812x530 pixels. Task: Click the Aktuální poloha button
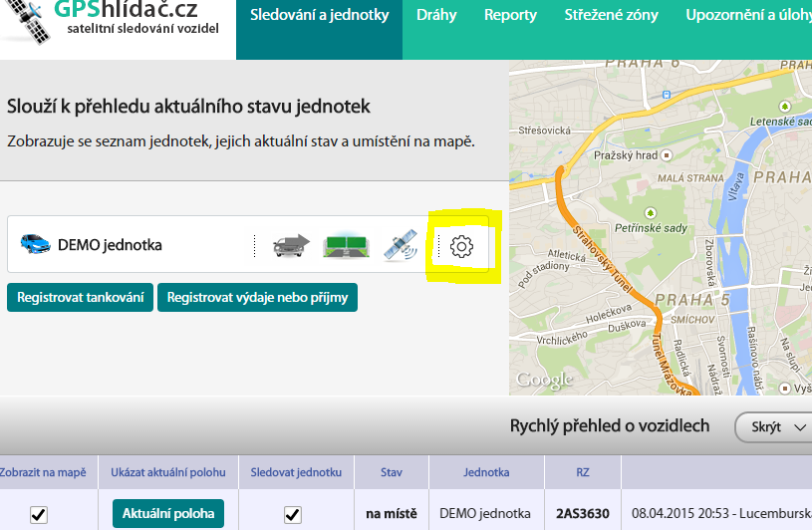click(168, 514)
